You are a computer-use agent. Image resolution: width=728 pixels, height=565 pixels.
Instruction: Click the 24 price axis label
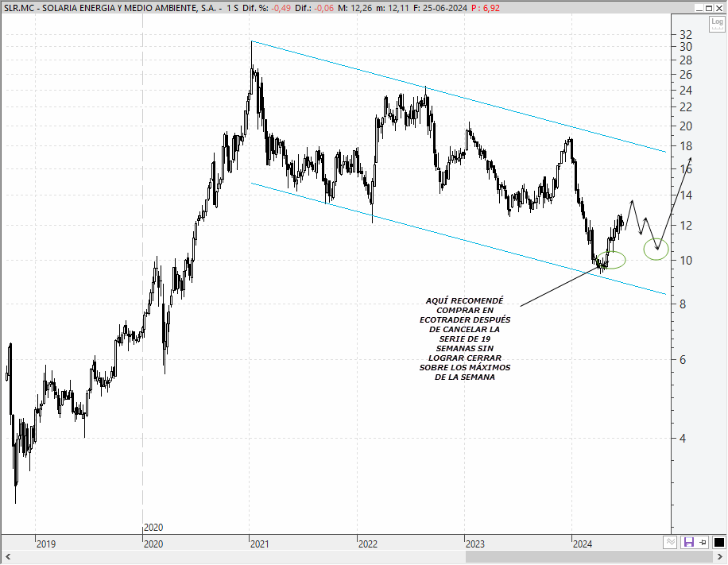(686, 91)
